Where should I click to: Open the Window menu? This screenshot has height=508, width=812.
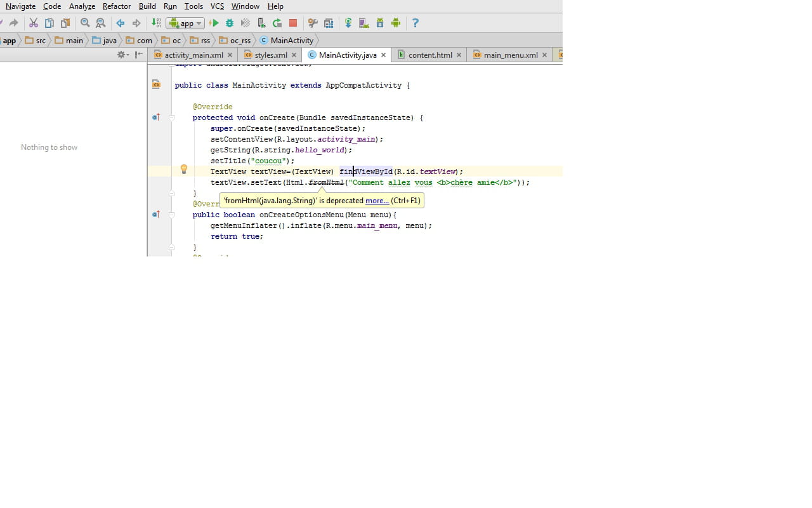pyautogui.click(x=245, y=6)
